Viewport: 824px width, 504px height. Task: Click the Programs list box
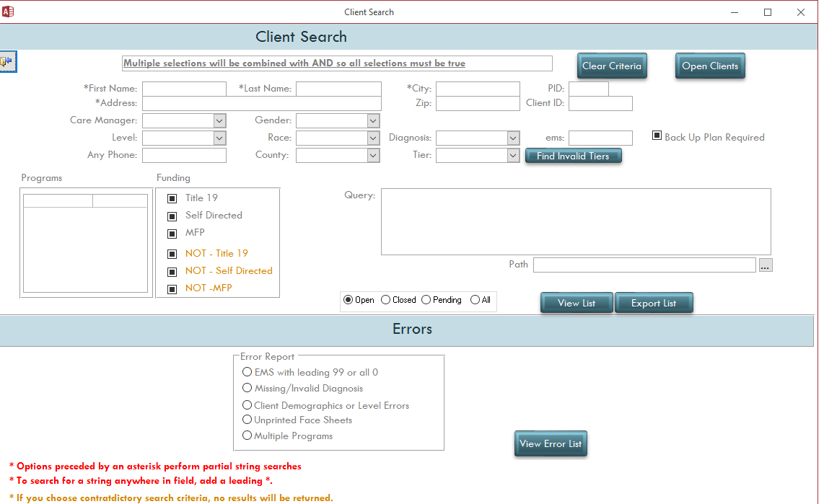pos(86,243)
